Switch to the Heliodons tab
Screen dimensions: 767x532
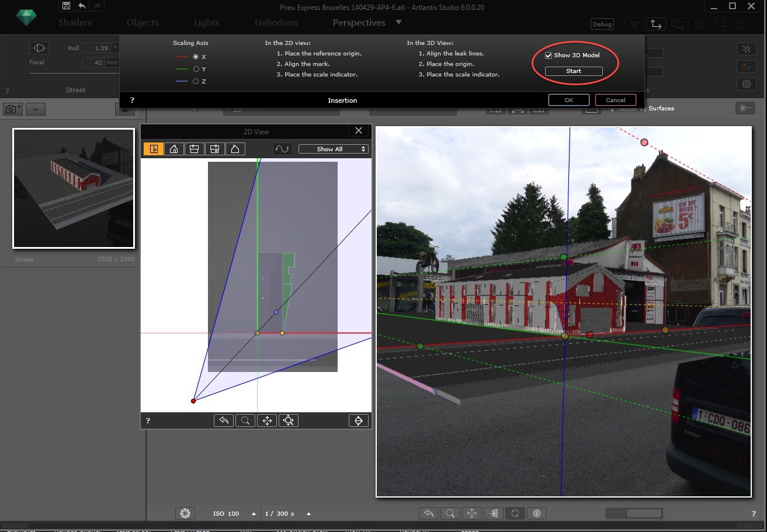(x=276, y=23)
